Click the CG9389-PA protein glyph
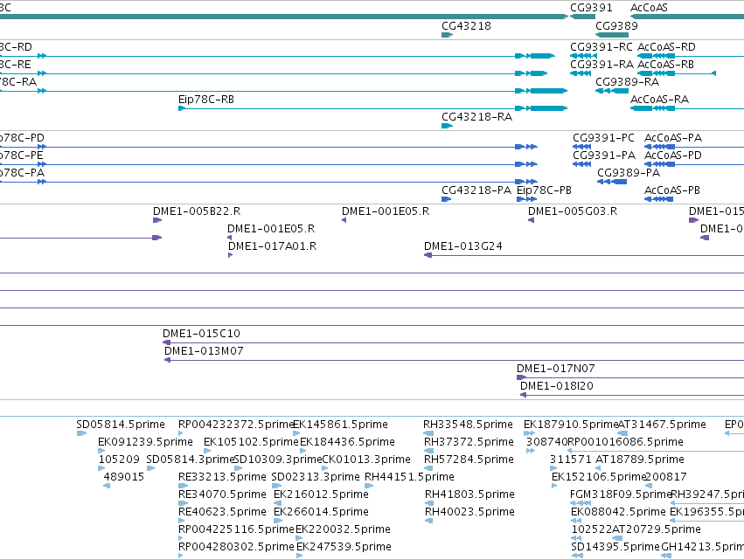 (612, 182)
